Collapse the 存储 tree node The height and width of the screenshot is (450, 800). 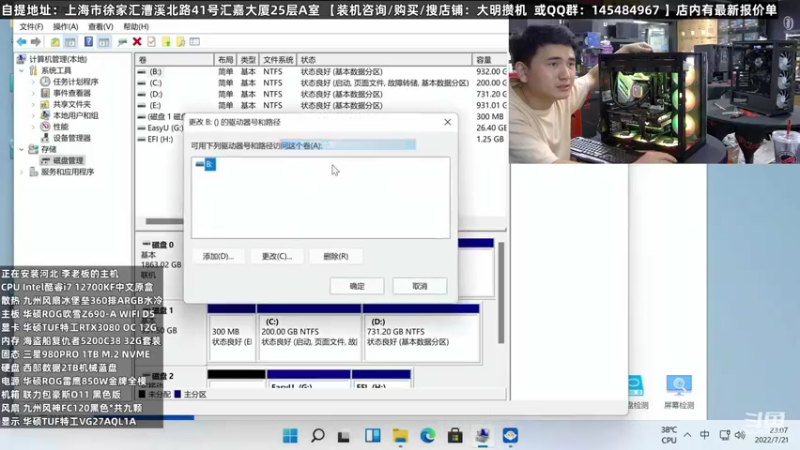pos(21,149)
